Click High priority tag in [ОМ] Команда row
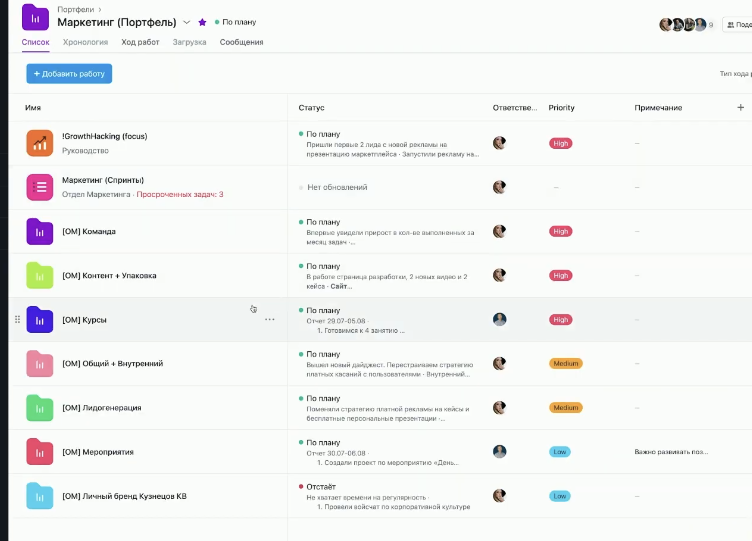 coord(560,232)
